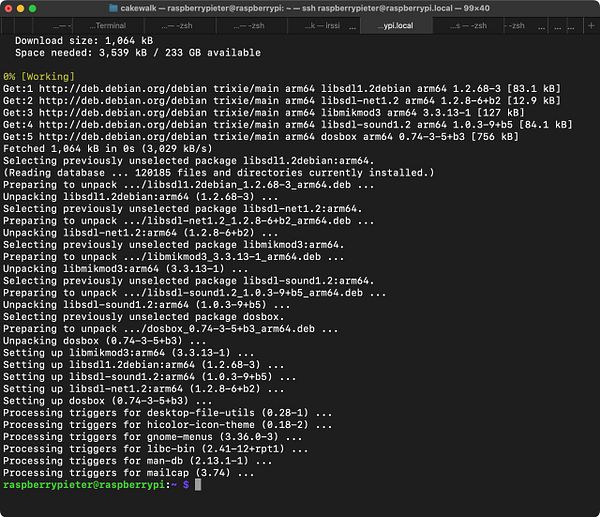This screenshot has height=517, width=600.
Task: Zoom the terminal window with green button
Action: click(x=33, y=8)
